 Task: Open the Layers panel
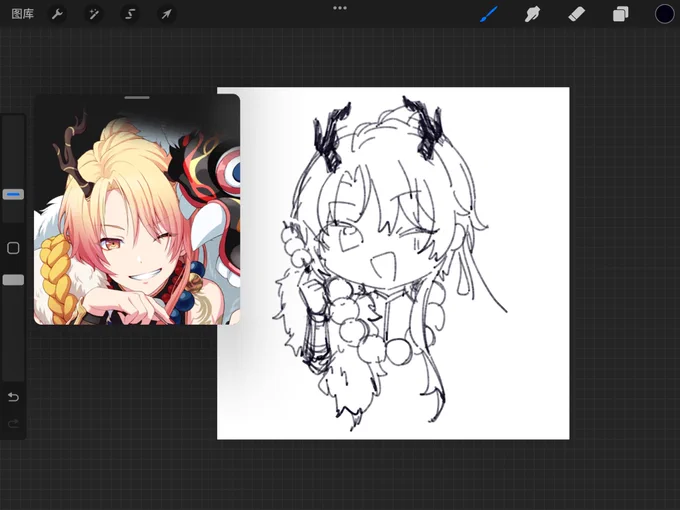(x=621, y=14)
